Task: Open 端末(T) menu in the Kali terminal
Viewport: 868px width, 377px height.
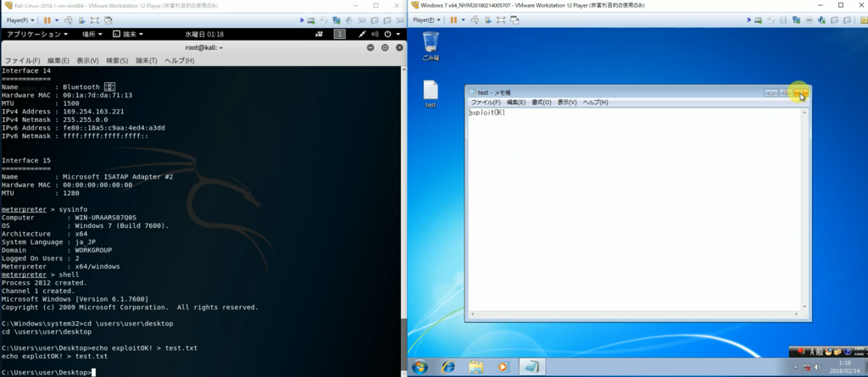Action: point(146,60)
